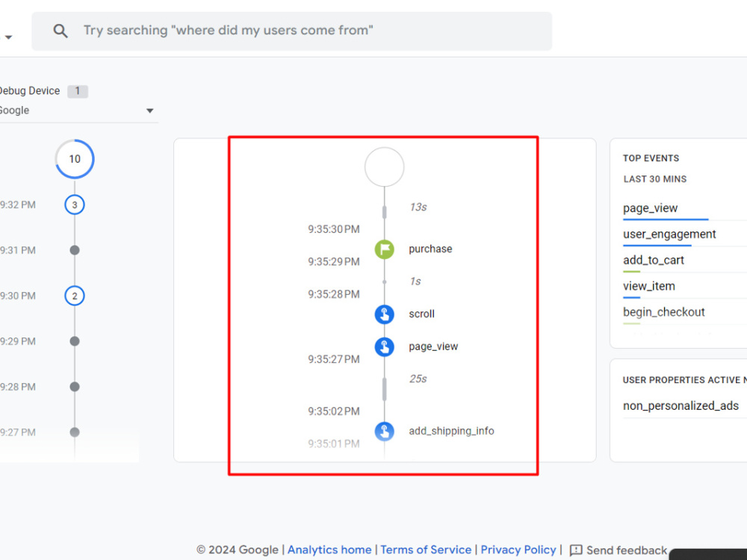This screenshot has width=747, height=560.
Task: Open the Privacy Policy link
Action: 518,550
